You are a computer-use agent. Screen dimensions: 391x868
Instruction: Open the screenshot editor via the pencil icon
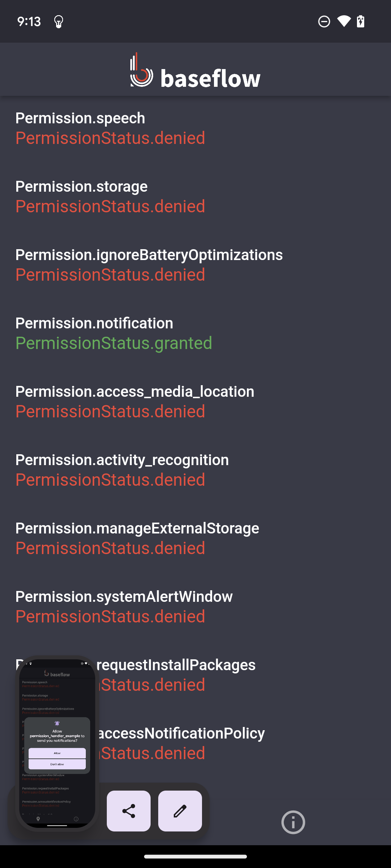click(180, 810)
